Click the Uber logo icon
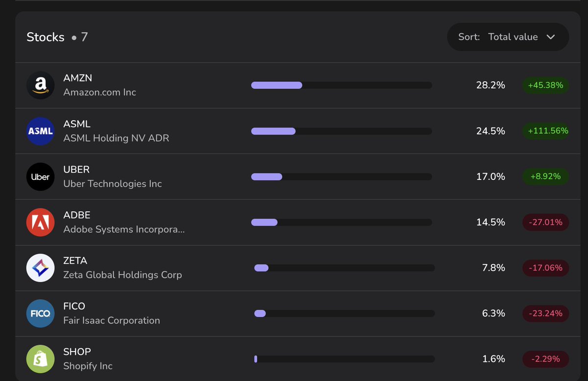Viewport: 588px width, 381px height. pyautogui.click(x=40, y=177)
